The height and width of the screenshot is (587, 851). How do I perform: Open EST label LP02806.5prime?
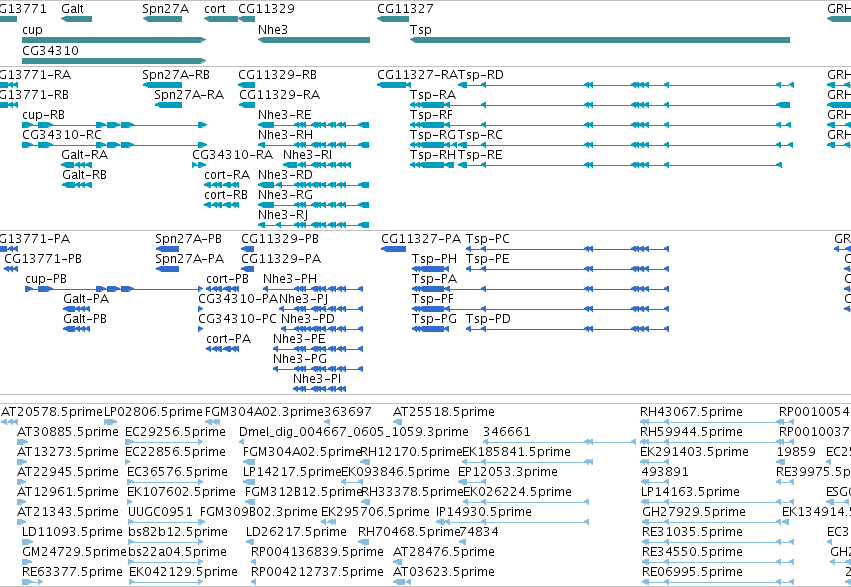pyautogui.click(x=153, y=412)
